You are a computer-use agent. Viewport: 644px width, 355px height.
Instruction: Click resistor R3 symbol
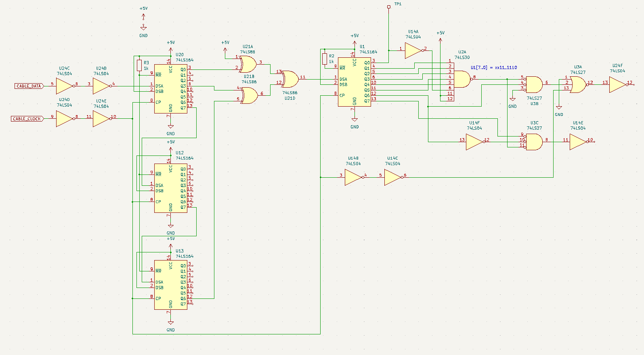pos(139,65)
